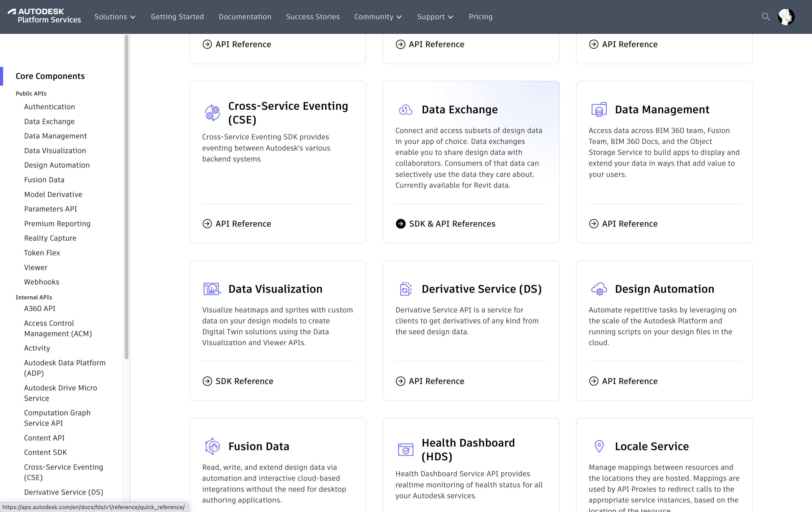
Task: Select Reality Capture in sidebar
Action: tap(50, 238)
